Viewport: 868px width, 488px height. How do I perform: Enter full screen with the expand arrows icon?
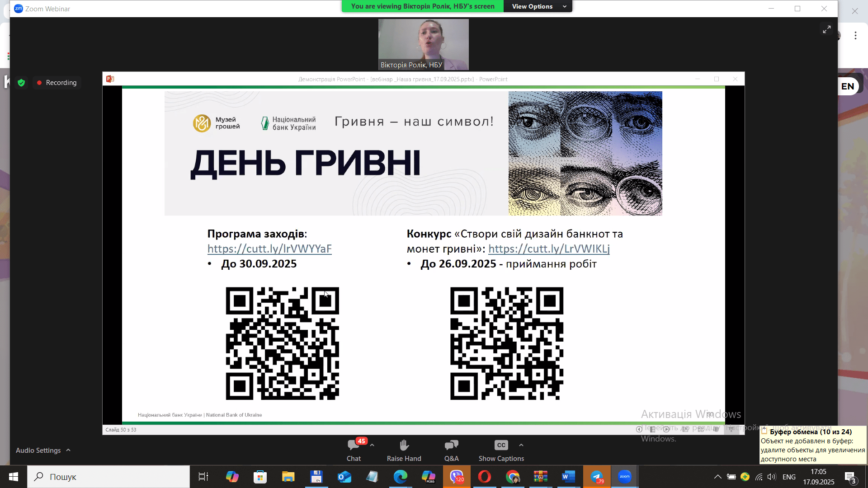point(826,29)
